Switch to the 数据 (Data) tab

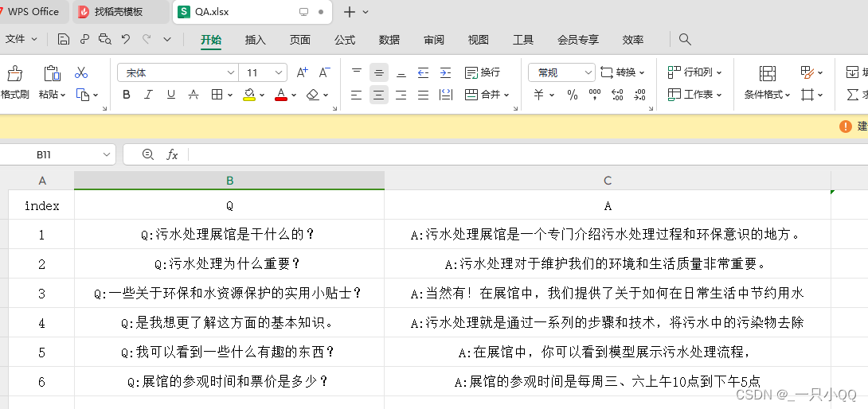pos(389,40)
